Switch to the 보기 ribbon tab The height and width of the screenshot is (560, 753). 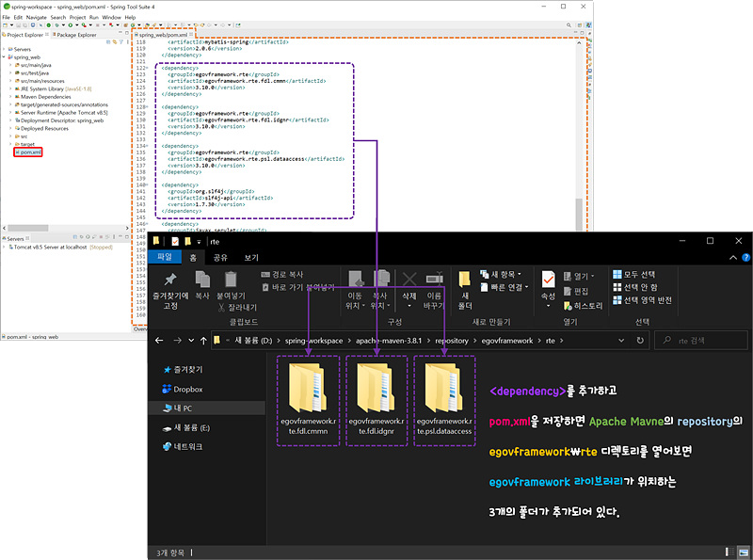[251, 258]
